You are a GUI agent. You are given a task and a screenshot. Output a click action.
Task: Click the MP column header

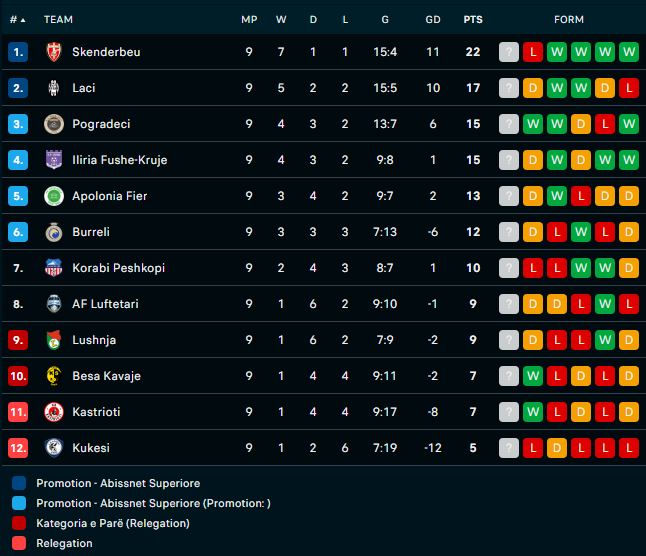coord(249,20)
